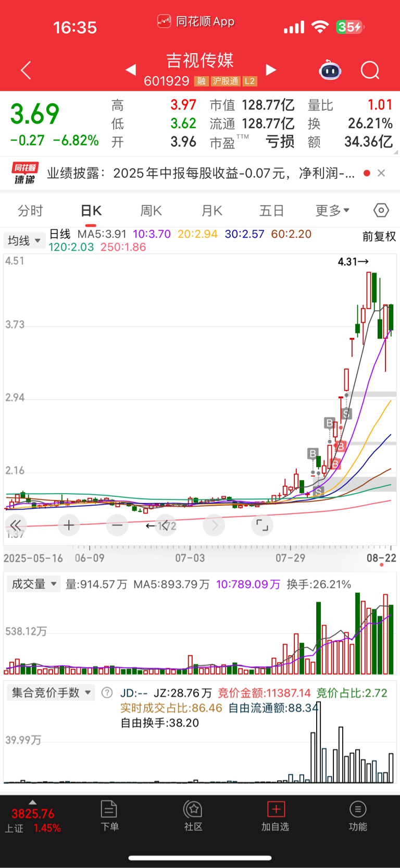Screen dimensions: 400x868
Task: Tap the 市盈TTM 亏损 field
Action: 253,142
